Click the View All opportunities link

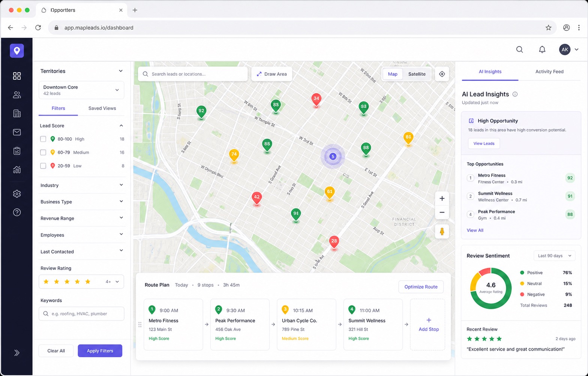pos(475,230)
